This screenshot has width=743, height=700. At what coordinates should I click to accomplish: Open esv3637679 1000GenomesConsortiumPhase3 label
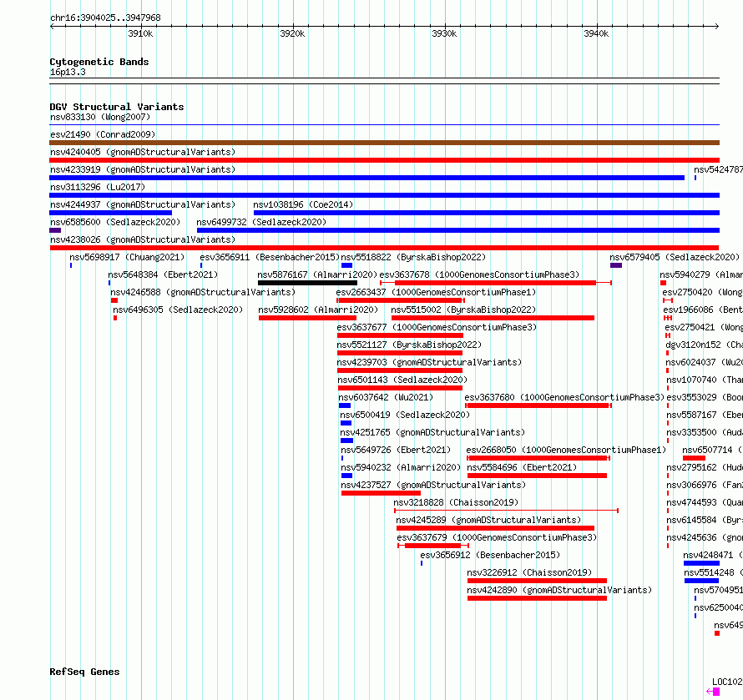tap(497, 537)
